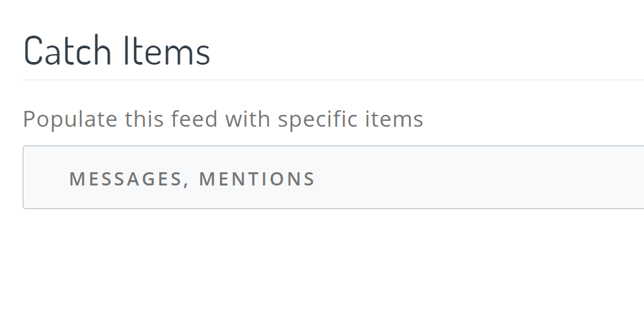Click empty left padding inside the selector box
The width and height of the screenshot is (644, 330).
[x=45, y=178]
